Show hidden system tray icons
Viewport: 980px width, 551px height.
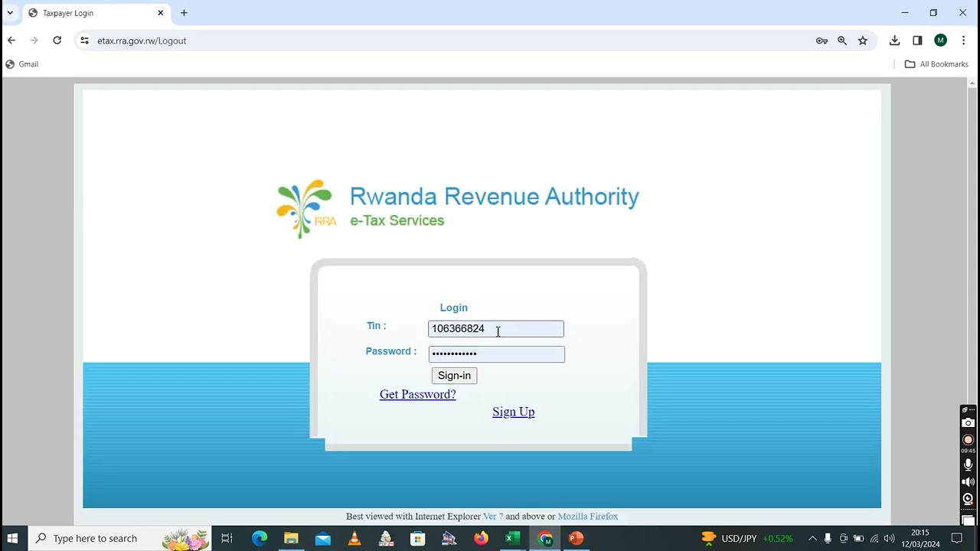(x=812, y=538)
